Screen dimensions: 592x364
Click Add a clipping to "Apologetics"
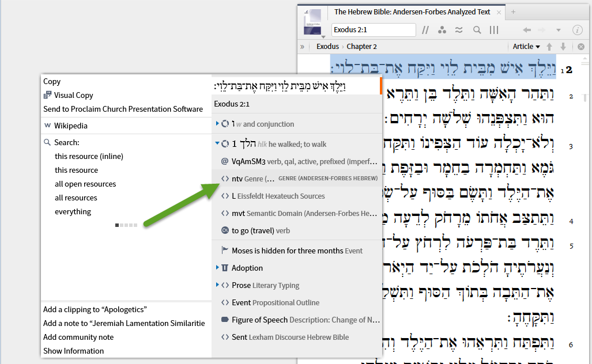coord(95,310)
